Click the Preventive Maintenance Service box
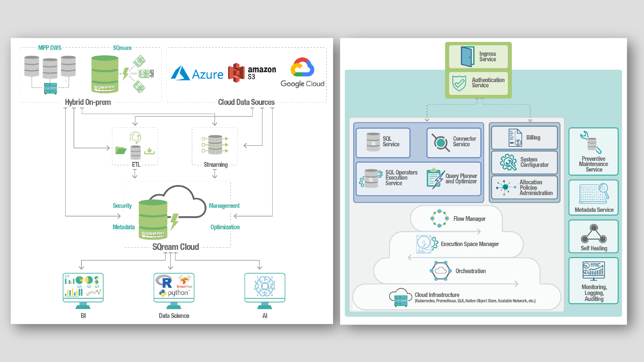 coord(593,152)
